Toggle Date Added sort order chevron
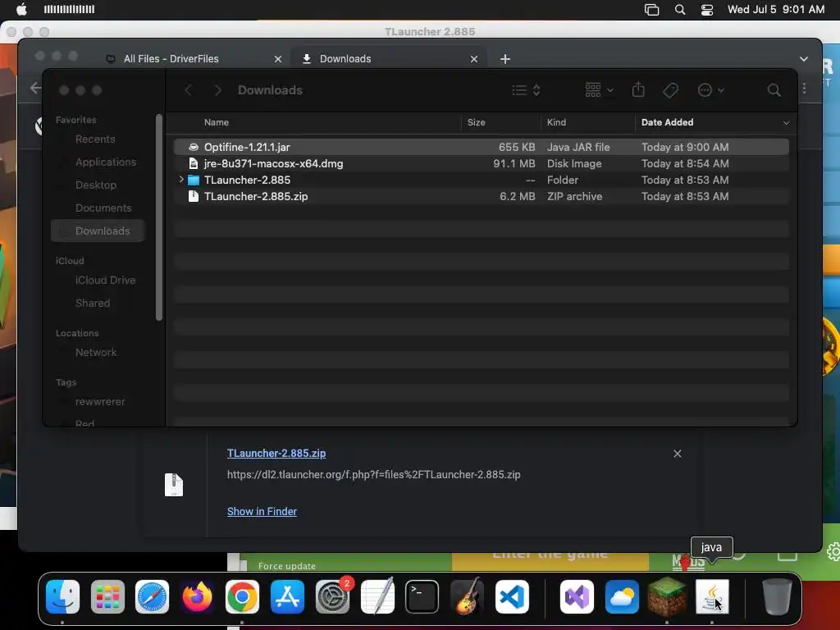The height and width of the screenshot is (630, 840). 786,123
